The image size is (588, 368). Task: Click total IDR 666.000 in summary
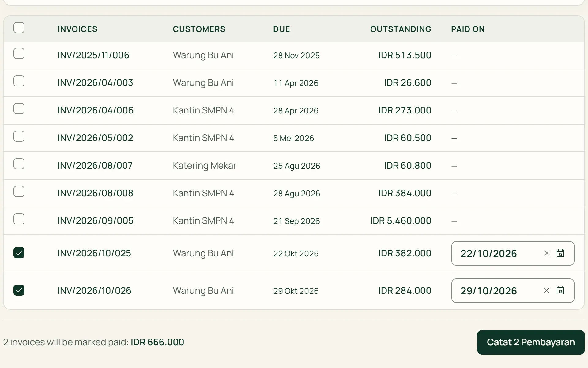[157, 342]
